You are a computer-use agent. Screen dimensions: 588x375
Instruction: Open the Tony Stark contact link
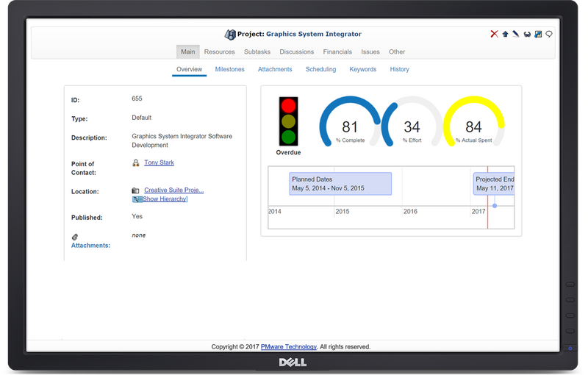click(159, 162)
